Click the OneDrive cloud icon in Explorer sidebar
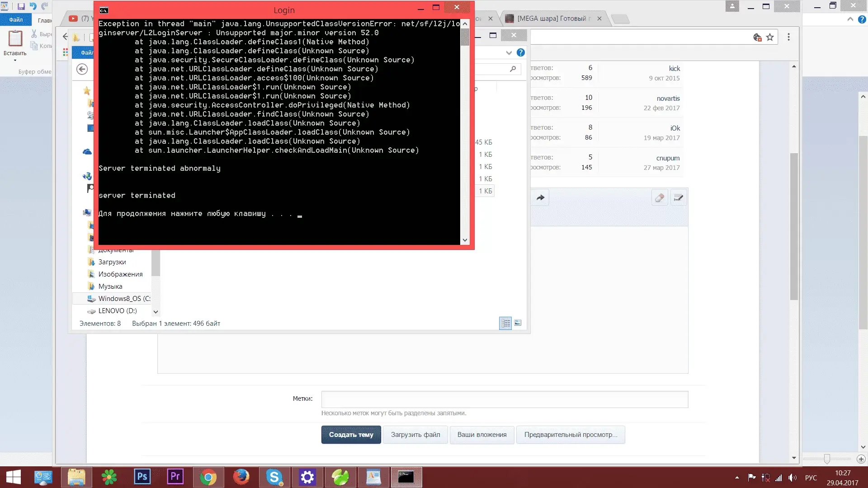 87,152
